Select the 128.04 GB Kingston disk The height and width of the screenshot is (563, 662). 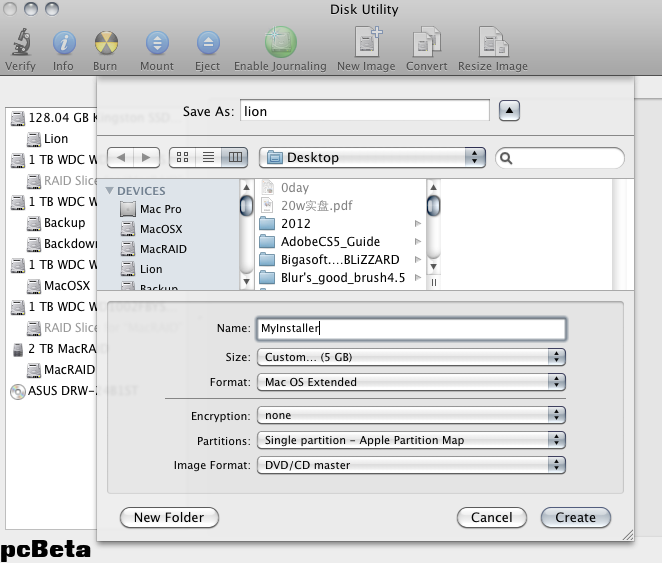pyautogui.click(x=53, y=118)
